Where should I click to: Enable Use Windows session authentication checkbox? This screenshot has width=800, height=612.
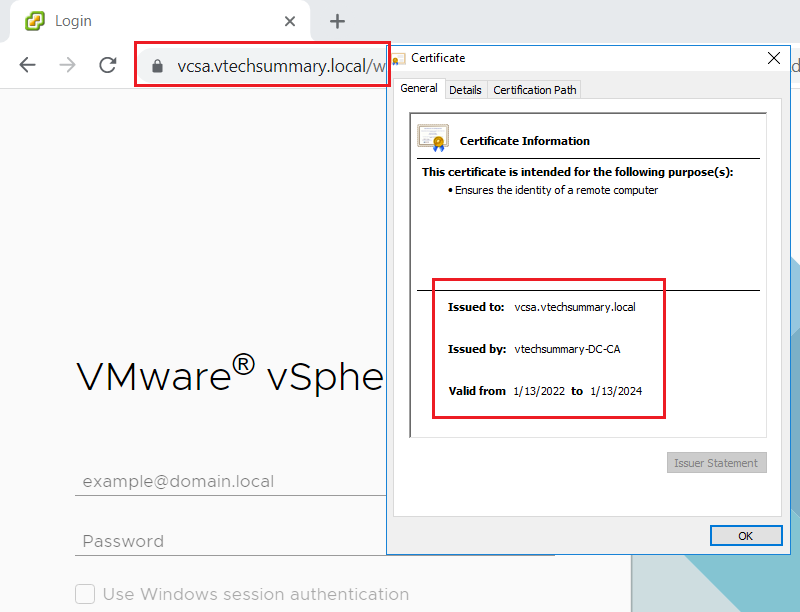tap(86, 594)
